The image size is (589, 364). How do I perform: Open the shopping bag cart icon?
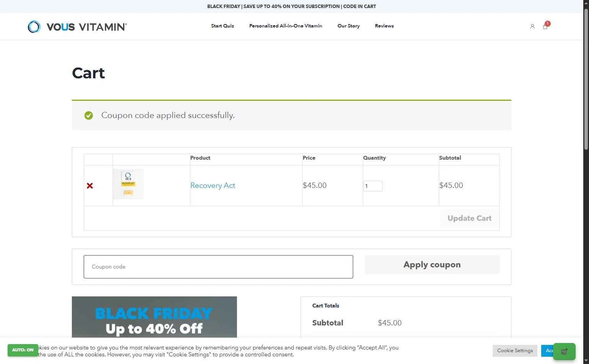tap(545, 26)
